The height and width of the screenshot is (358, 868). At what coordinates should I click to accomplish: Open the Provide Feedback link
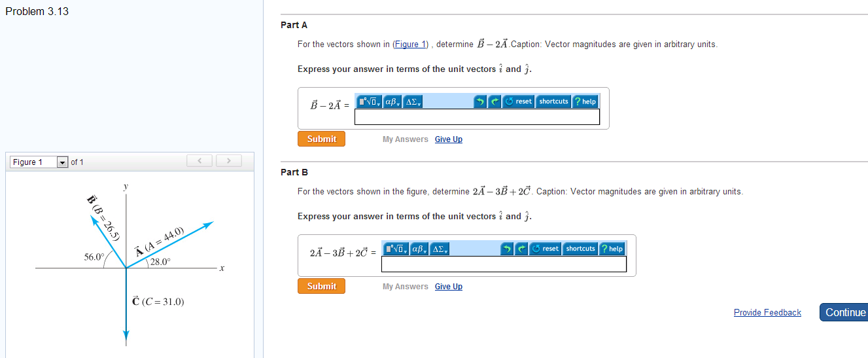tap(767, 313)
